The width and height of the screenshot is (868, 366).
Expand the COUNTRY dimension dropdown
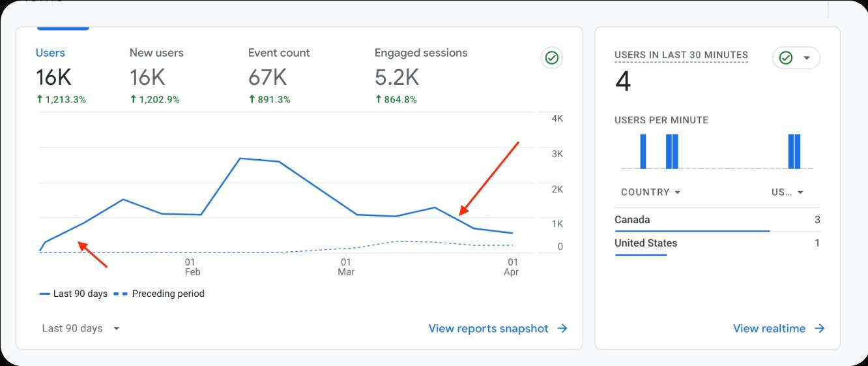click(x=650, y=192)
